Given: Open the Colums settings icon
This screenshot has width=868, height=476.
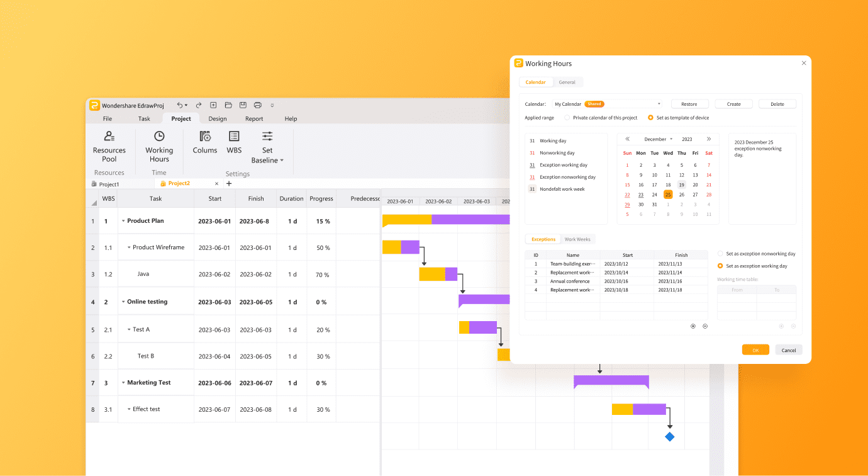Looking at the screenshot, I should coord(205,137).
